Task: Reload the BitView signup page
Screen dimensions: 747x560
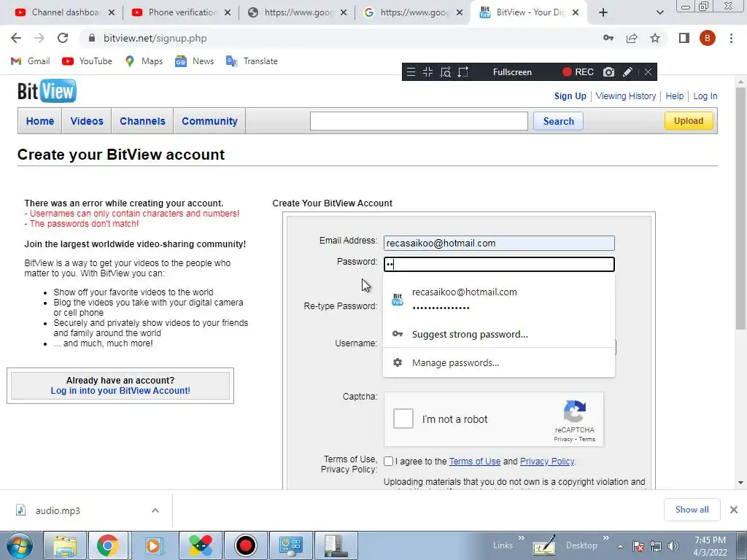Action: pyautogui.click(x=63, y=38)
